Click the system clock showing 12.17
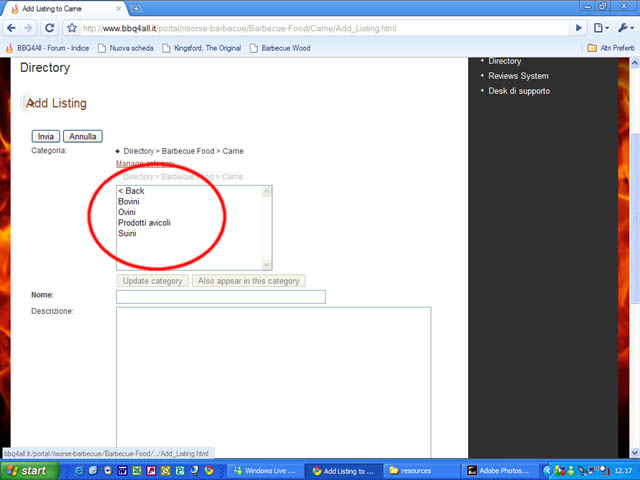 623,471
